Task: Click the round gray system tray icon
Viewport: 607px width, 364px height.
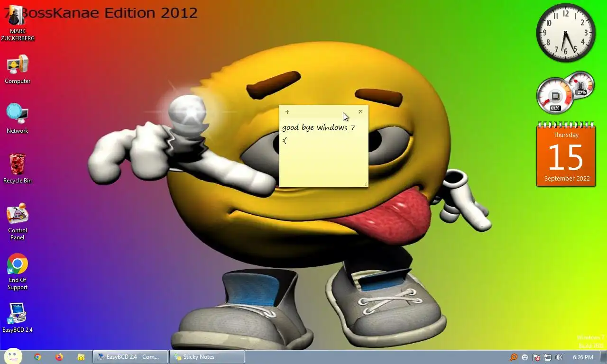Action: coord(525,357)
